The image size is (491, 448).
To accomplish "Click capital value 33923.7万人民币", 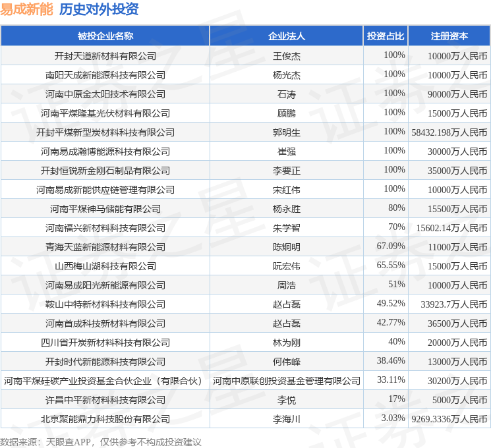I will point(454,304).
